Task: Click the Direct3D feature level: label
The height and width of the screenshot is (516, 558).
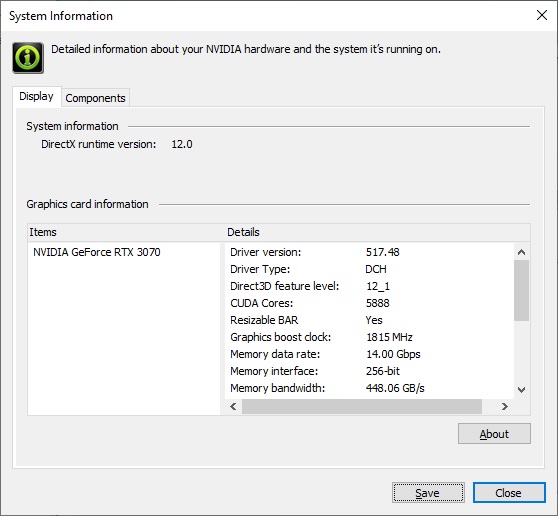Action: 285,286
